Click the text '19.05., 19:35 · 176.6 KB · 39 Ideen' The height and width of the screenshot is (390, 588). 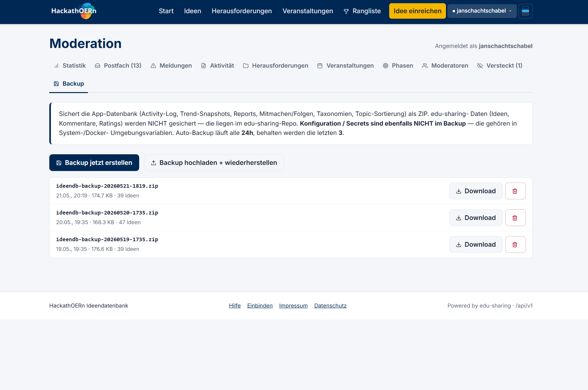(98, 249)
